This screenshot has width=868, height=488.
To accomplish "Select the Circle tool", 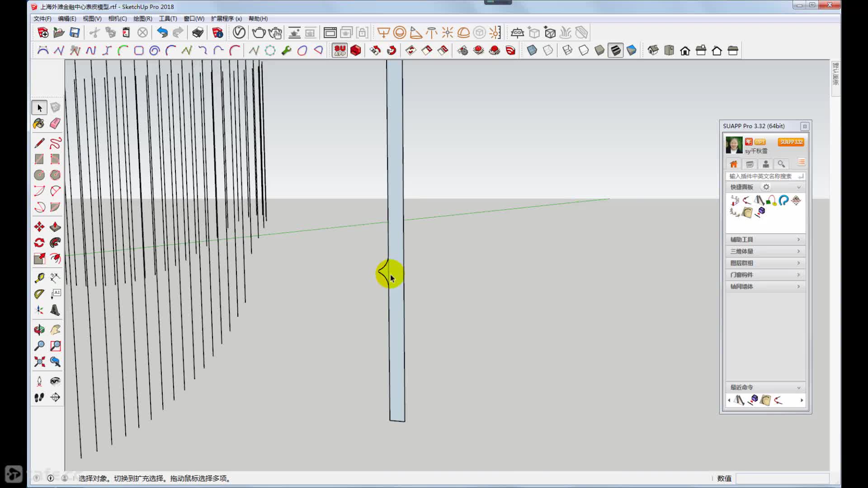I will coord(39,175).
